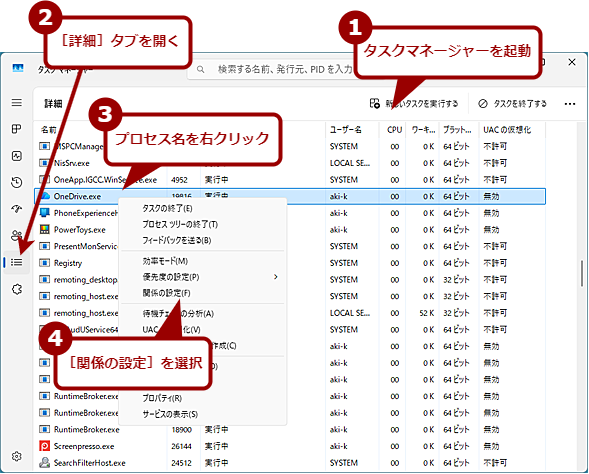Choose フィードバックを送る(B) menu entry
589x474 pixels.
(177, 240)
